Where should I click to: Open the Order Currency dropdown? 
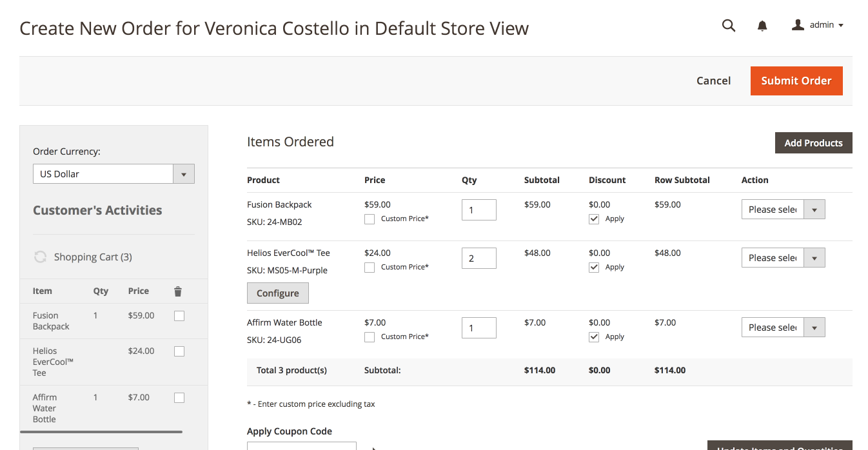[113, 174]
